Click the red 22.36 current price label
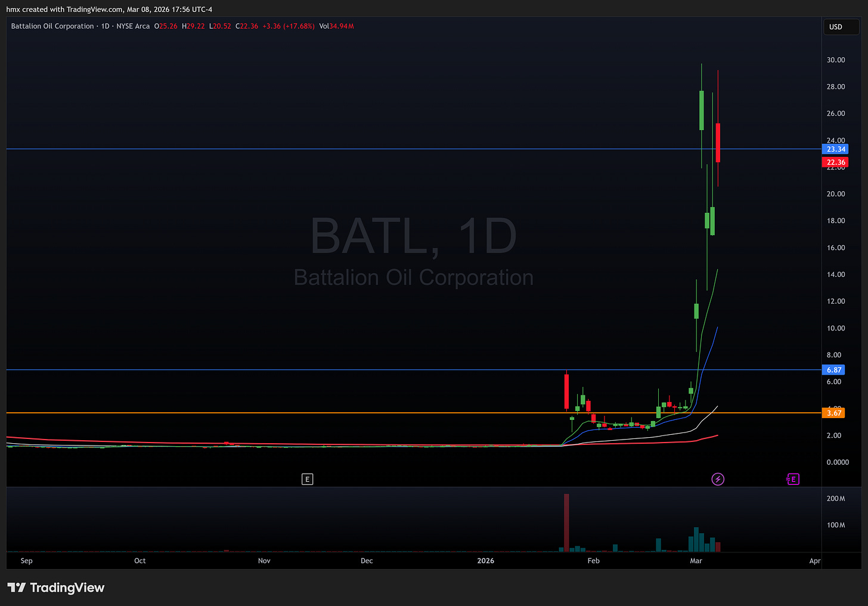 point(836,162)
